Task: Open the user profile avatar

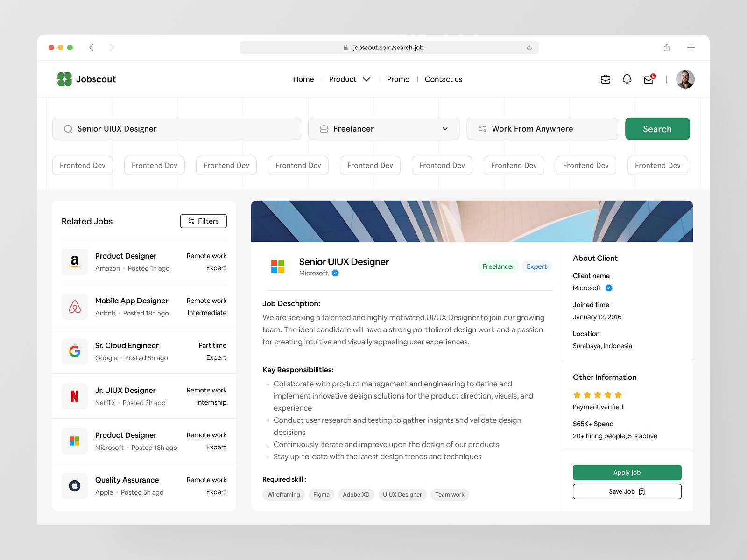Action: [685, 79]
